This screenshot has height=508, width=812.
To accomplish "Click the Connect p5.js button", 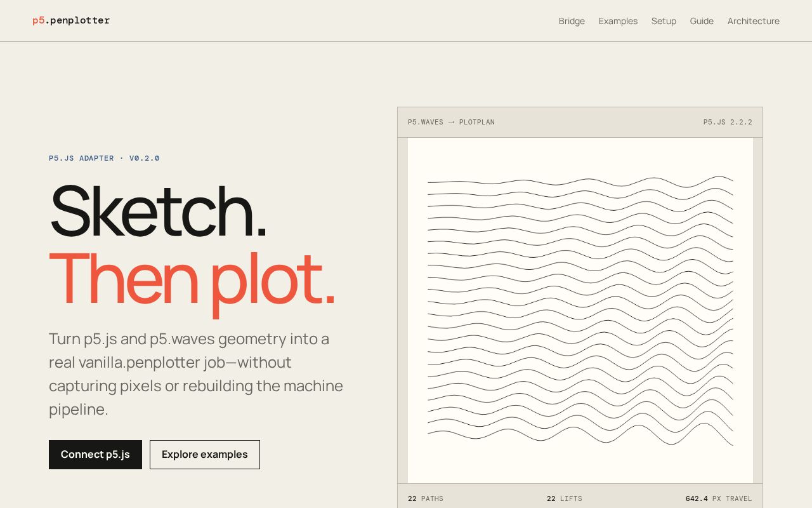I will 95,455.
